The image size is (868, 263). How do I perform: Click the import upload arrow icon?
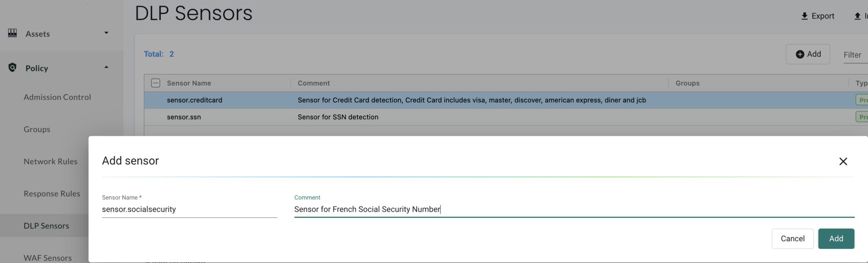tap(857, 16)
